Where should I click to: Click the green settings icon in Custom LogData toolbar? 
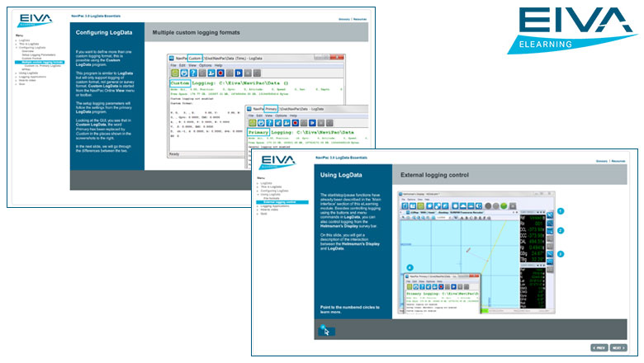[175, 73]
